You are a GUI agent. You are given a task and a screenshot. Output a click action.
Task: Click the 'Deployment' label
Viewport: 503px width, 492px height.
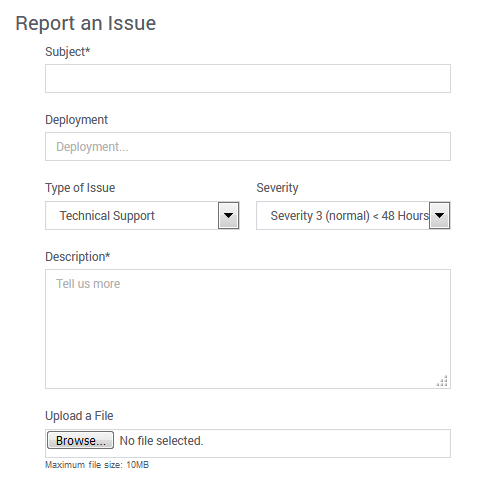[x=76, y=120]
